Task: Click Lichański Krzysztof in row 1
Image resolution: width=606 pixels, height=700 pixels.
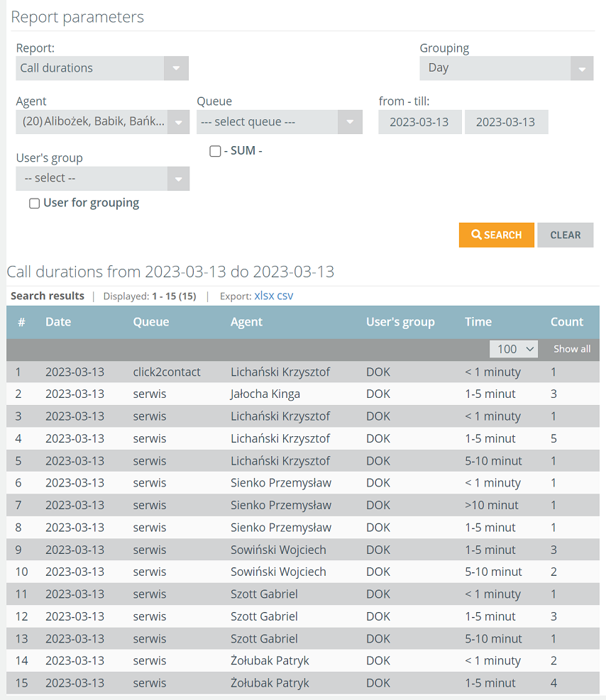Action: click(280, 372)
